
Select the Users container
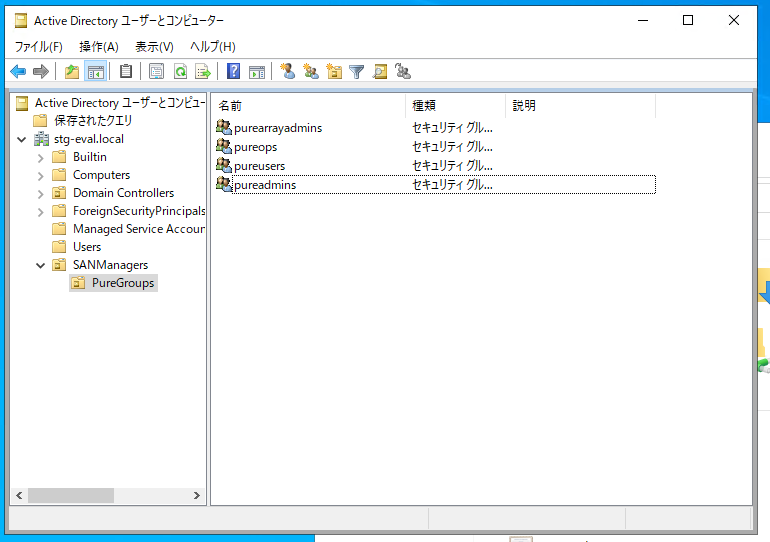point(87,247)
